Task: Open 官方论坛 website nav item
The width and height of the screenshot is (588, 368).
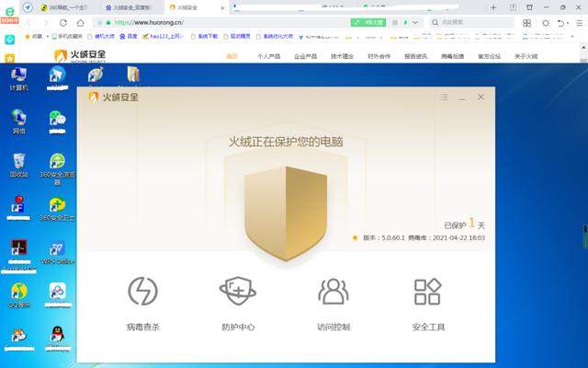Action: (x=489, y=56)
